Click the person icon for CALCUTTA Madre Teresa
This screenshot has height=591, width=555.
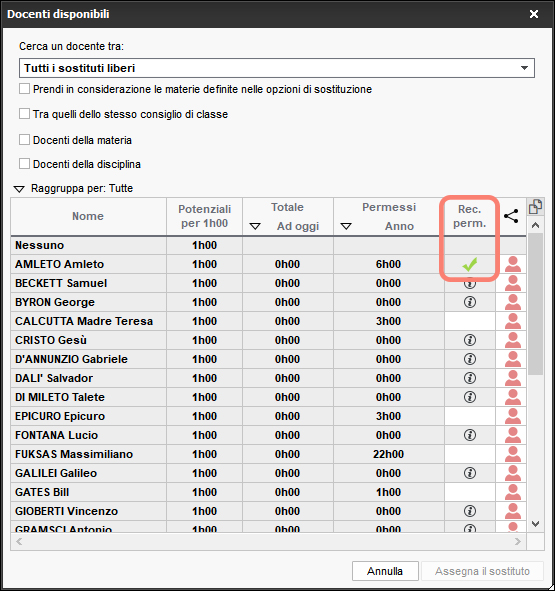[513, 321]
